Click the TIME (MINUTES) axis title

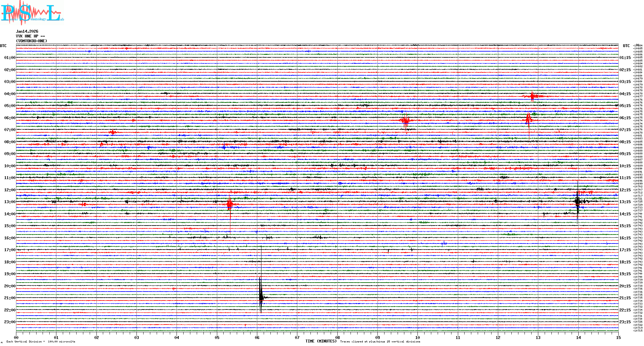(321, 341)
